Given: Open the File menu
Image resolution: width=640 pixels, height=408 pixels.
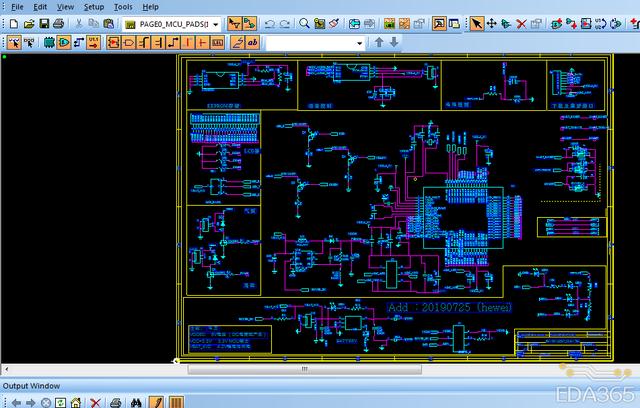Looking at the screenshot, I should pyautogui.click(x=17, y=7).
